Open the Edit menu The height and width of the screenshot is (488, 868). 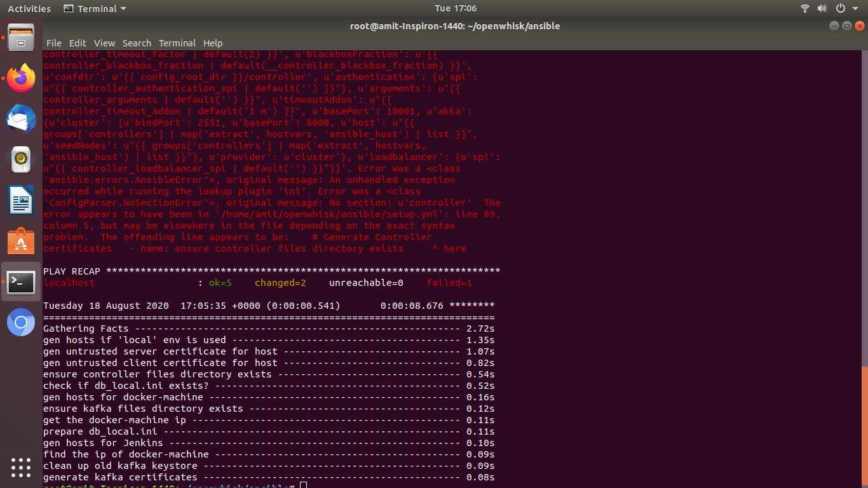point(78,43)
